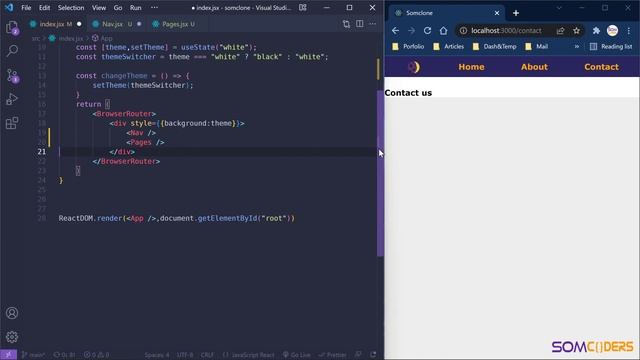The width and height of the screenshot is (640, 360).
Task: Open the Dash&Temp bookmark folder
Action: click(x=494, y=47)
